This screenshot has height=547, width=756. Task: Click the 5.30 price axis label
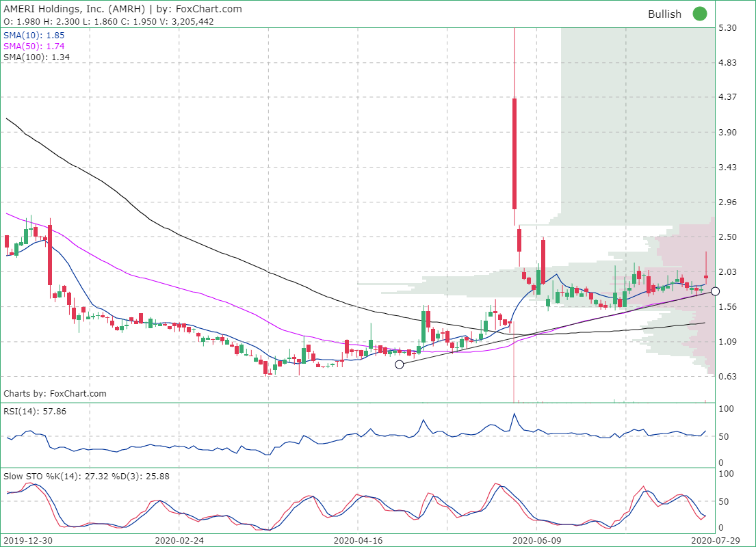point(727,28)
